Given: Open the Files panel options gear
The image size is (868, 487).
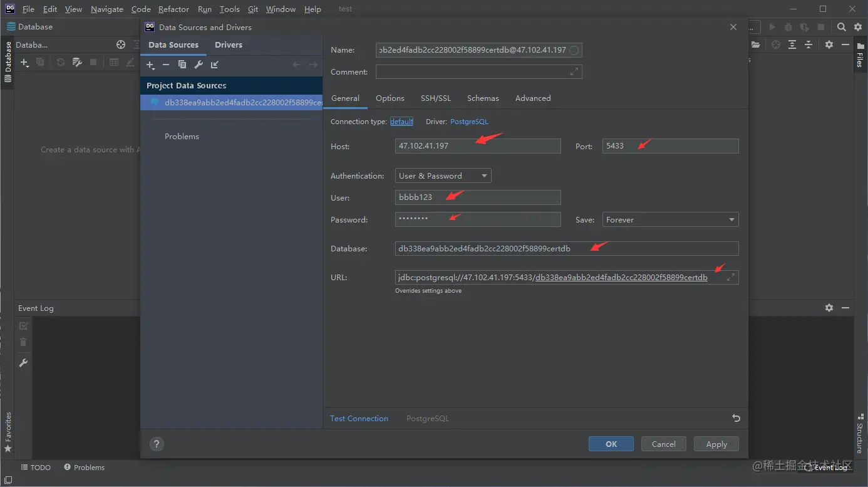Looking at the screenshot, I should click(x=829, y=45).
